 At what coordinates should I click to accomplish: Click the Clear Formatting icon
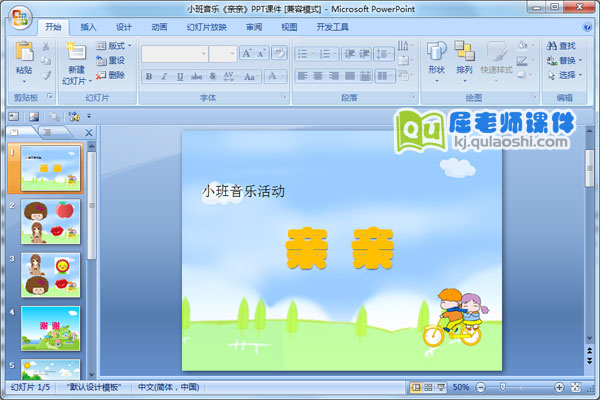pos(279,53)
